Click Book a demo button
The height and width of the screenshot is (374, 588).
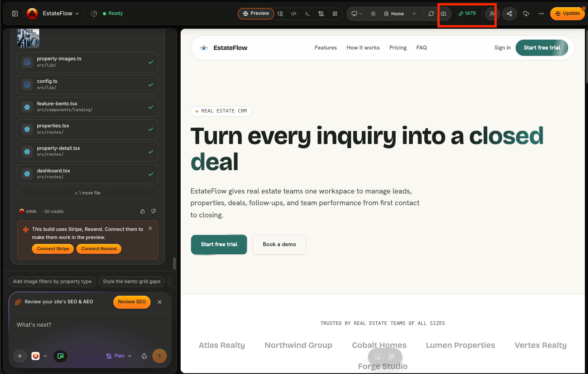tap(279, 244)
